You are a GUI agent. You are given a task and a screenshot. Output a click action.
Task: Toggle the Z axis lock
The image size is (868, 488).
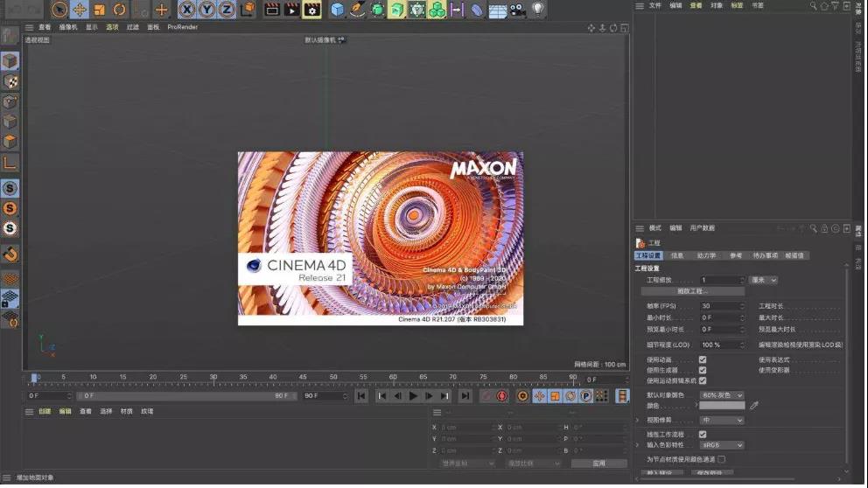227,10
